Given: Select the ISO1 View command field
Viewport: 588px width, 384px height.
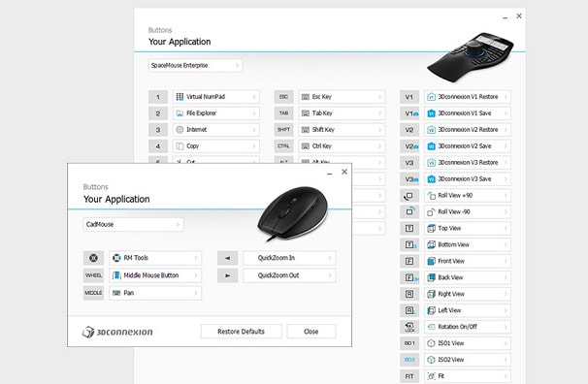Looking at the screenshot, I should coord(468,343).
